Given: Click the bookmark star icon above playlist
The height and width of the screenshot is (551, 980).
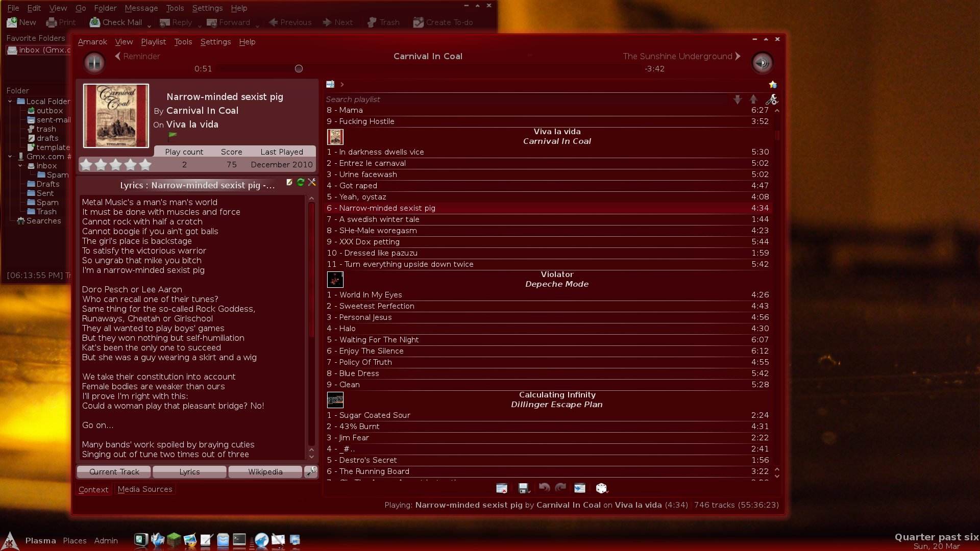Looking at the screenshot, I should coord(773,84).
